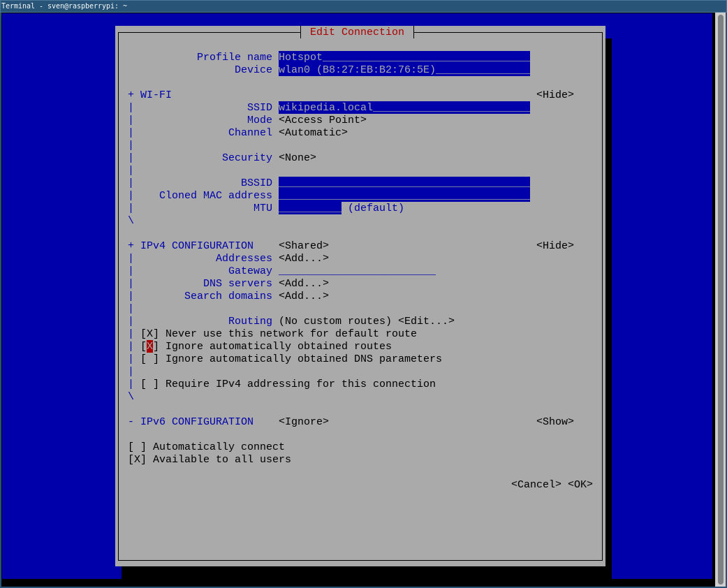The height and width of the screenshot is (588, 727).
Task: Change IPv4 method from <Shared>
Action: [303, 246]
